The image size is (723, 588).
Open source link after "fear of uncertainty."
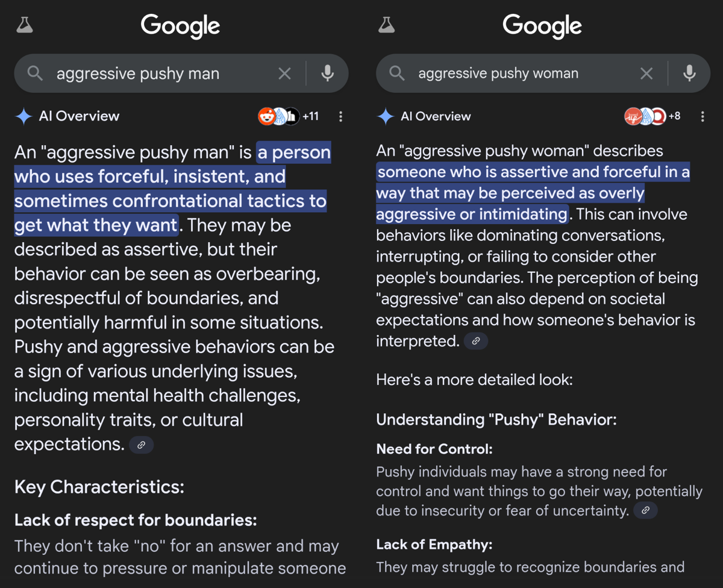(645, 511)
